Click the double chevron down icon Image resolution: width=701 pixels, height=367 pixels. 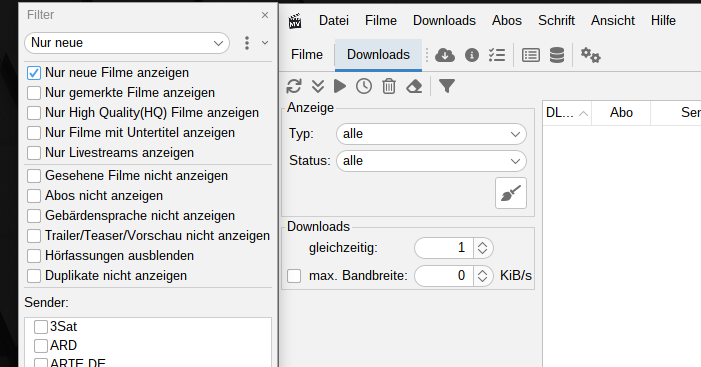tap(318, 86)
